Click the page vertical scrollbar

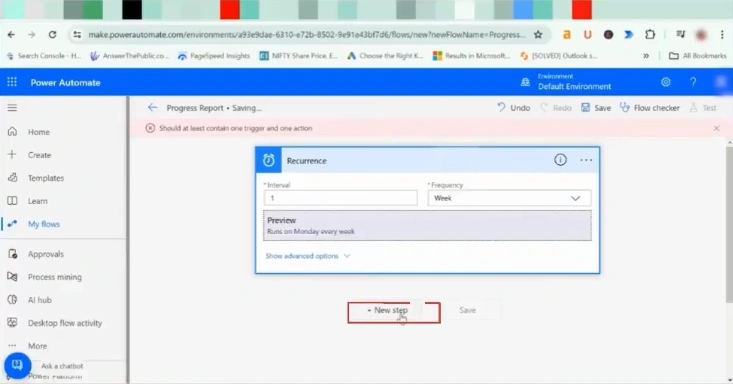pos(729,225)
